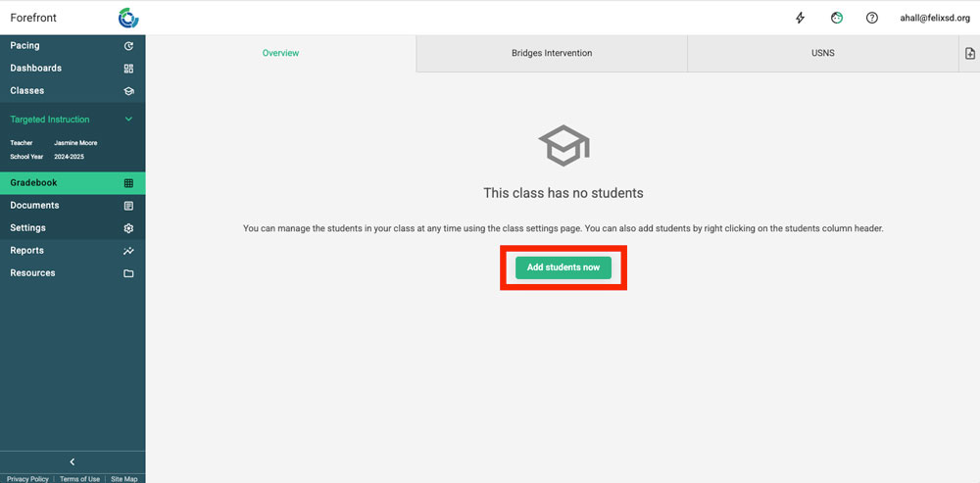
Task: Switch to the USNS tab
Action: (x=823, y=53)
